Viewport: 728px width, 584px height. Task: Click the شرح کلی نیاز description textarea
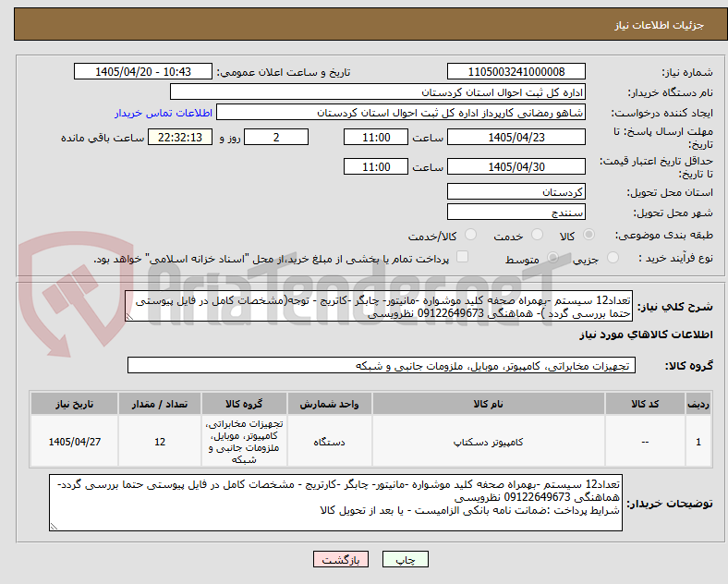point(379,307)
